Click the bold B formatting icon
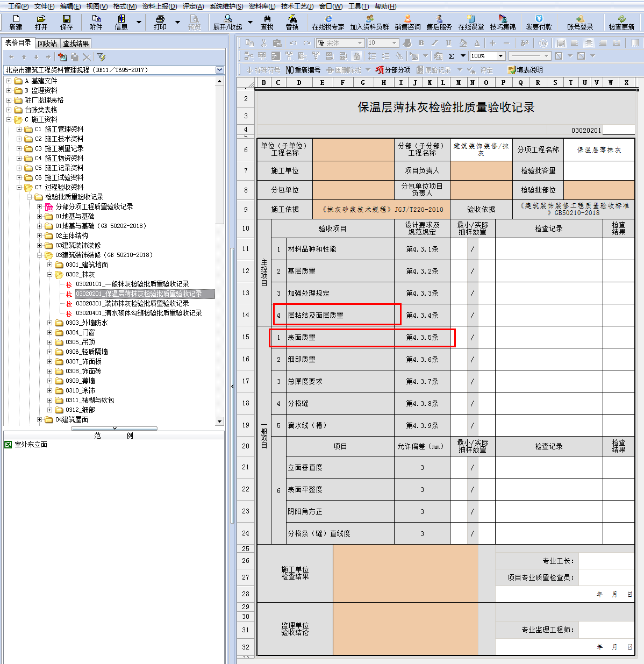The width and height of the screenshot is (644, 664). pos(421,42)
